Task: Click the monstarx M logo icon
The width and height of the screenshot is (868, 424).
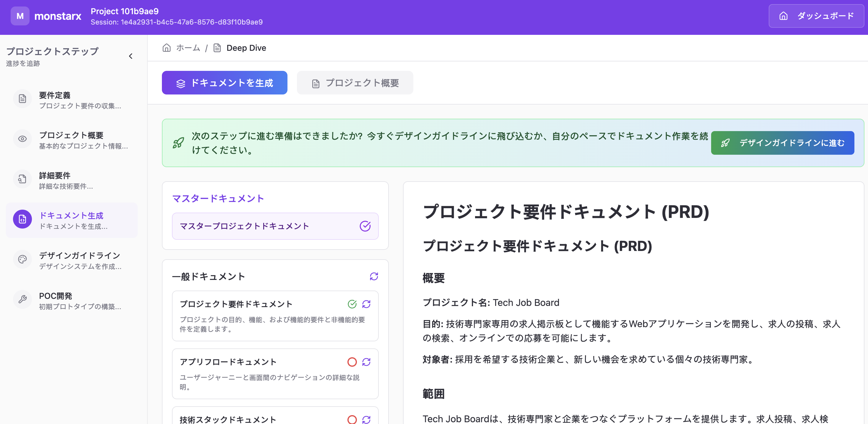Action: click(20, 16)
